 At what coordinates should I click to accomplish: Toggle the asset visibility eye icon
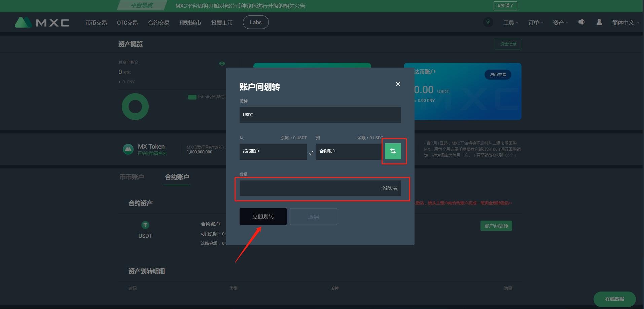click(222, 64)
